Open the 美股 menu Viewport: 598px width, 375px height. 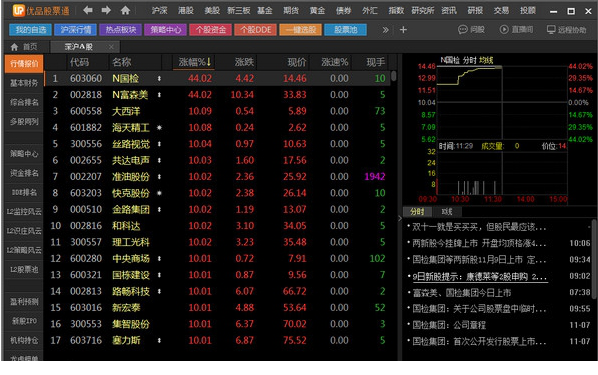pos(212,10)
